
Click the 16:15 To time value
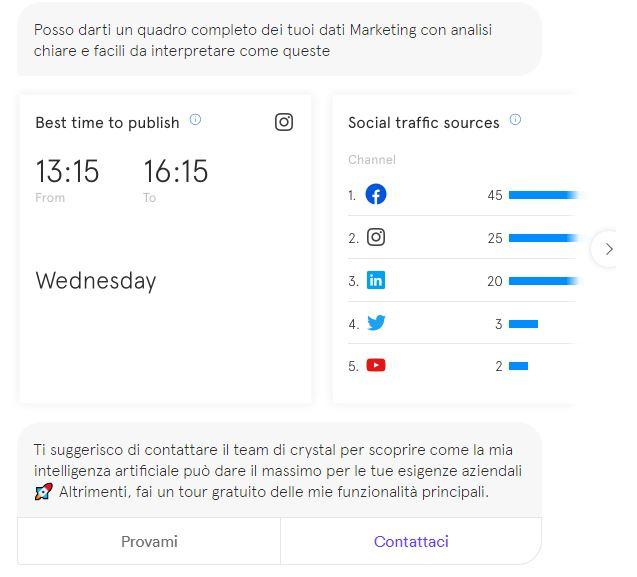(175, 172)
